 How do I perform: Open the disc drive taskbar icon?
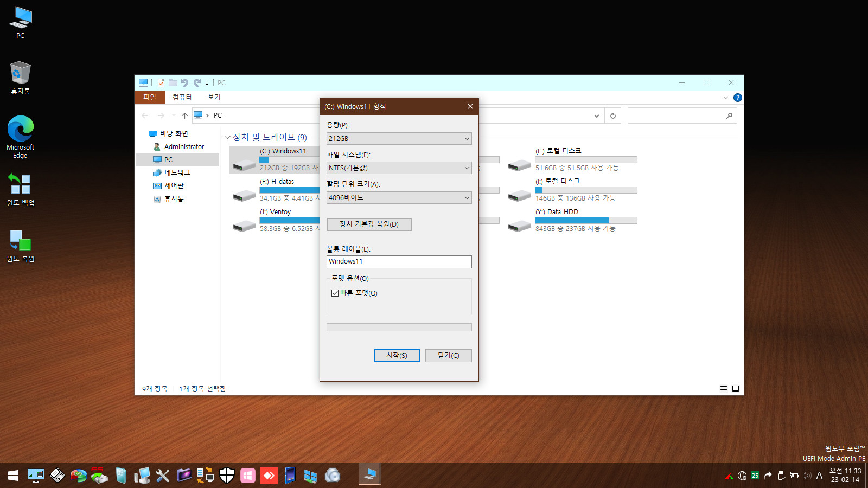[x=333, y=476]
